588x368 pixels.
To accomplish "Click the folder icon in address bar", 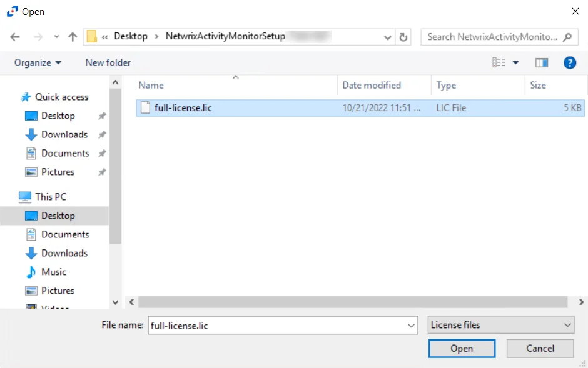I will pyautogui.click(x=92, y=37).
